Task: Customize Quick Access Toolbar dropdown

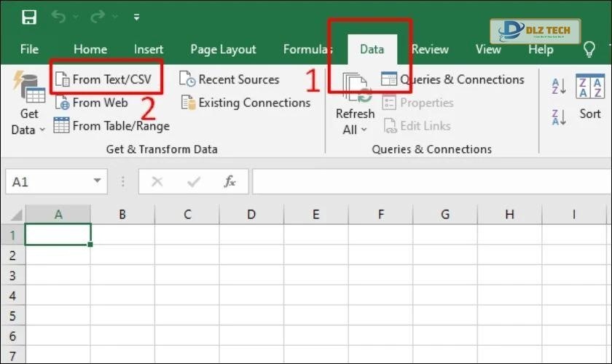Action: click(136, 17)
